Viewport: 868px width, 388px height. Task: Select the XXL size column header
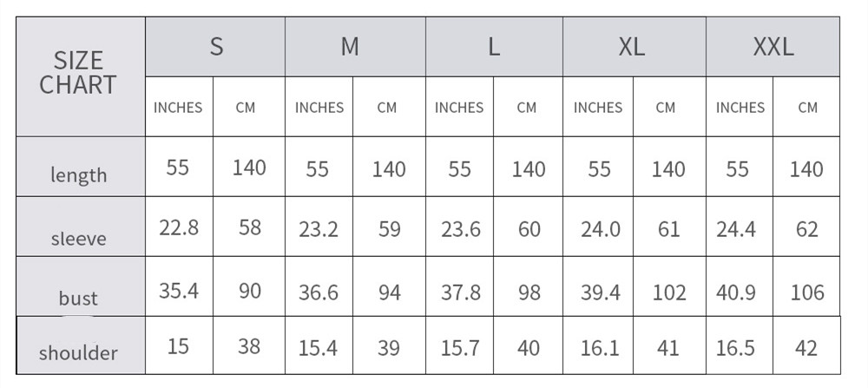coord(773,47)
